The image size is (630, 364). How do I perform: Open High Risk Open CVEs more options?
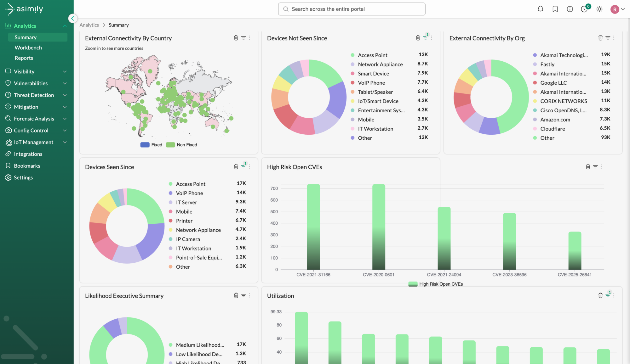pos(601,166)
